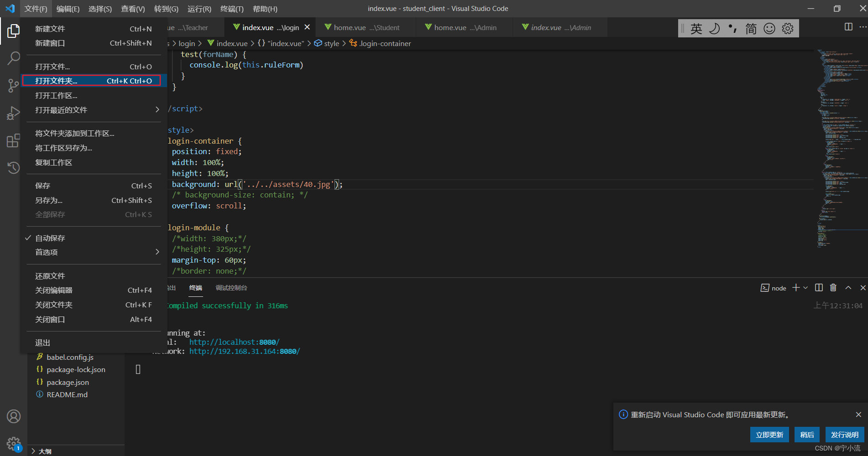Open 编辑(E) menu
The image size is (868, 456).
click(x=68, y=9)
